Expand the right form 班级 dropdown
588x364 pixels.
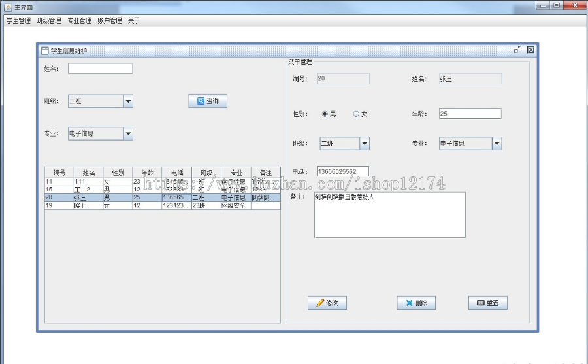(x=365, y=143)
